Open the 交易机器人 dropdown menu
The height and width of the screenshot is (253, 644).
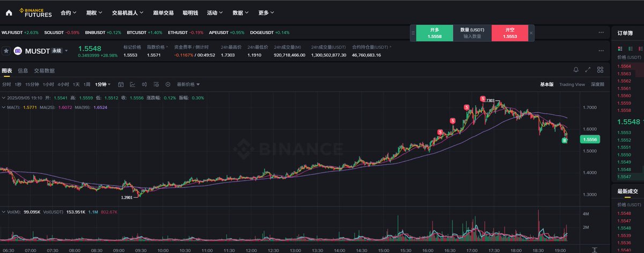coord(127,12)
